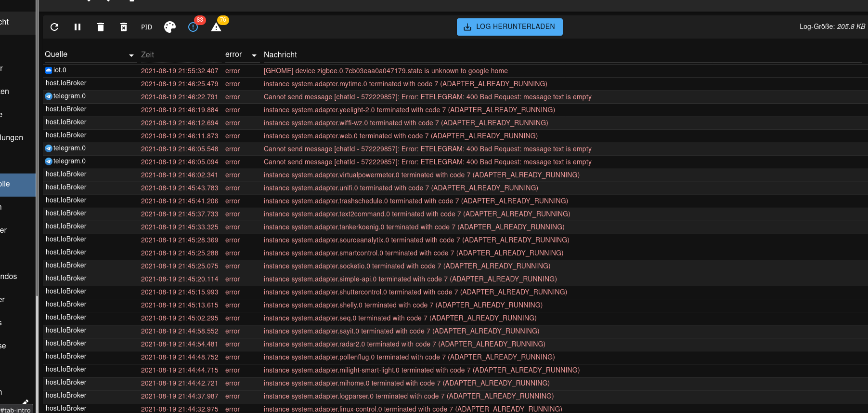Click the shuttercontrol.0 terminated message
This screenshot has height=413, width=868.
click(x=415, y=292)
